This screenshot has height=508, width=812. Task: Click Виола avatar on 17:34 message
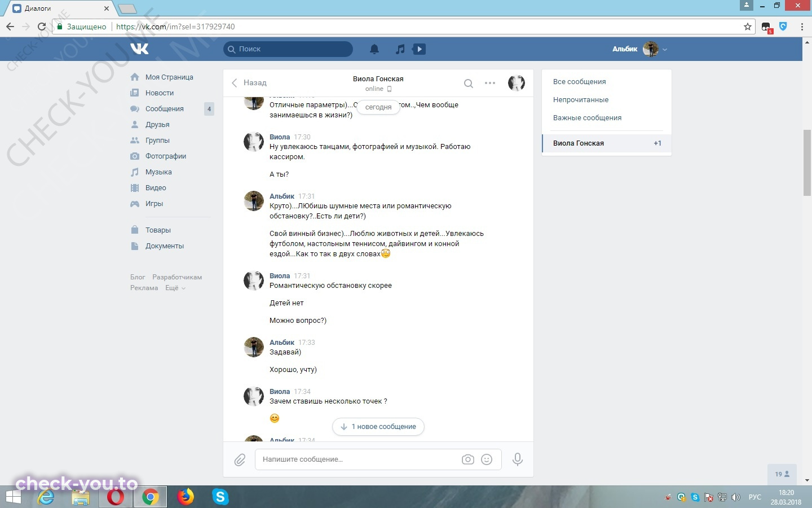pos(254,396)
